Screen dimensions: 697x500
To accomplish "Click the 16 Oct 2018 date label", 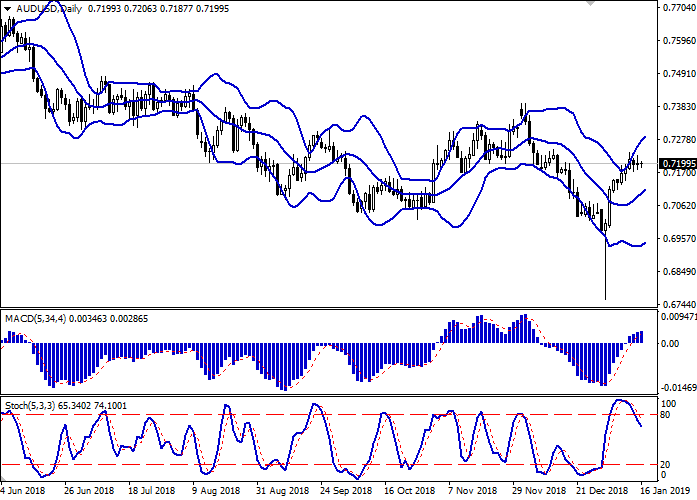I will (409, 491).
